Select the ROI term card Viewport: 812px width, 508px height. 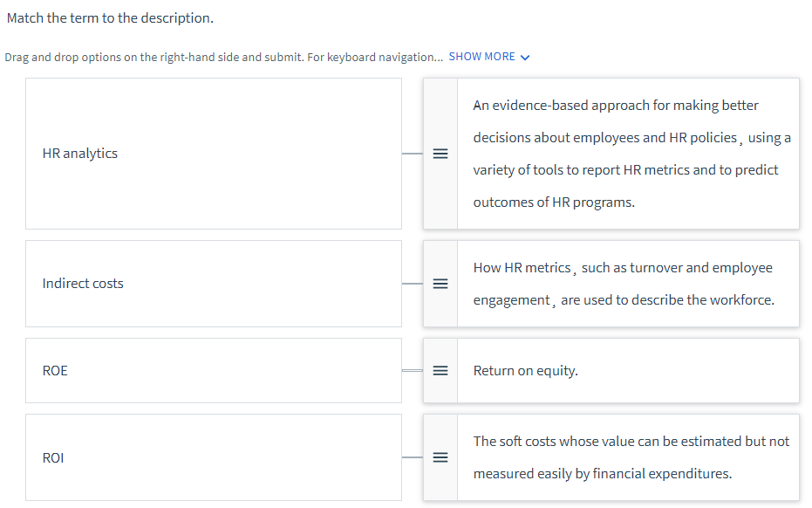point(214,457)
